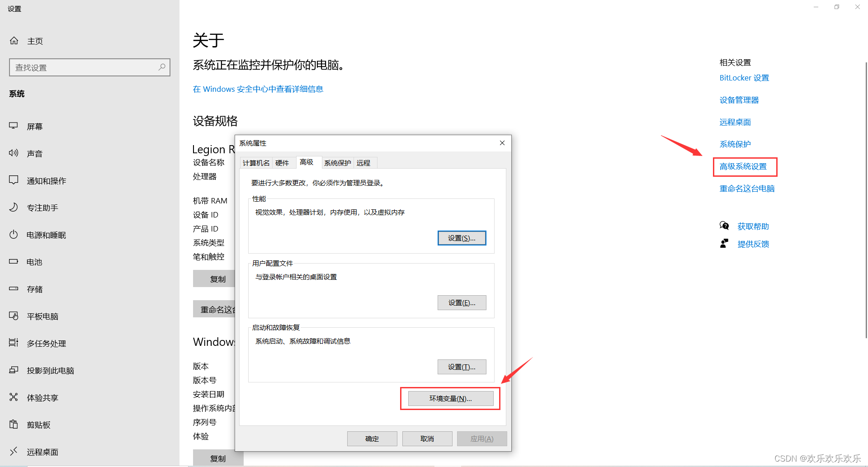Open Performance settings 设置(S)...
Screen dimensions: 868x467
click(462, 238)
